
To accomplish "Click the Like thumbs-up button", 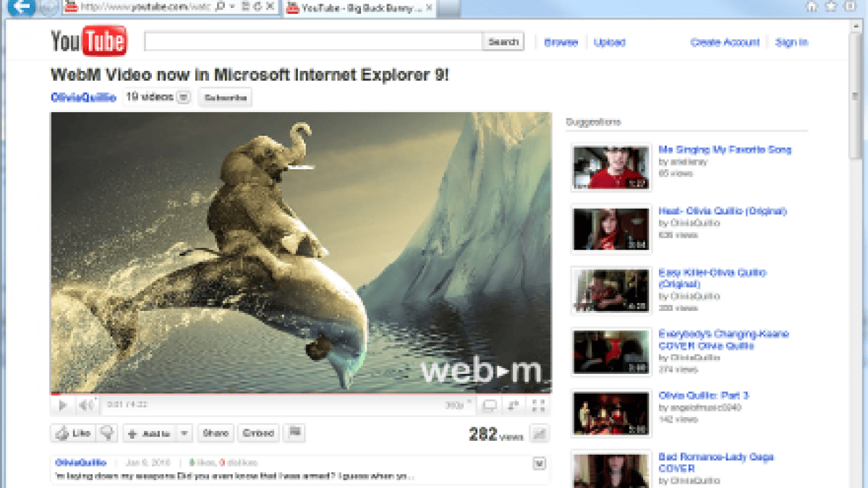I will (x=73, y=433).
